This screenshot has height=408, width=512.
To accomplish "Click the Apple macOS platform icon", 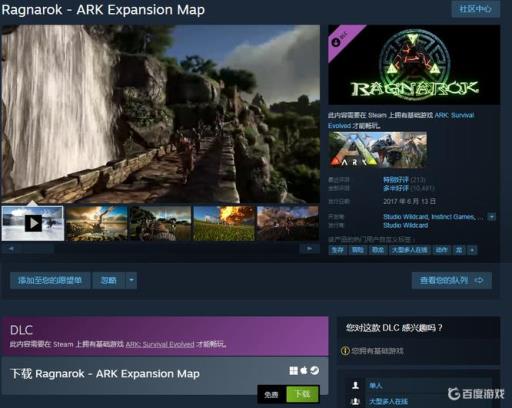I will (304, 370).
